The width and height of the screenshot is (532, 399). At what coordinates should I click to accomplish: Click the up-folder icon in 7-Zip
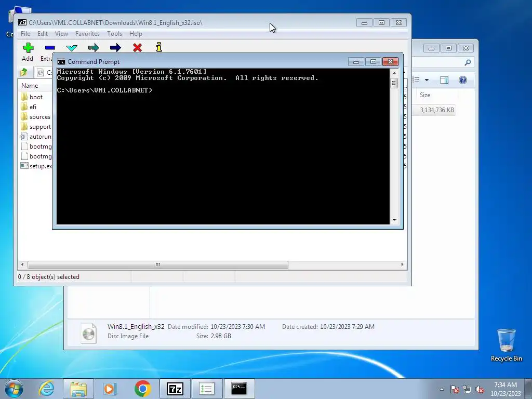[24, 72]
